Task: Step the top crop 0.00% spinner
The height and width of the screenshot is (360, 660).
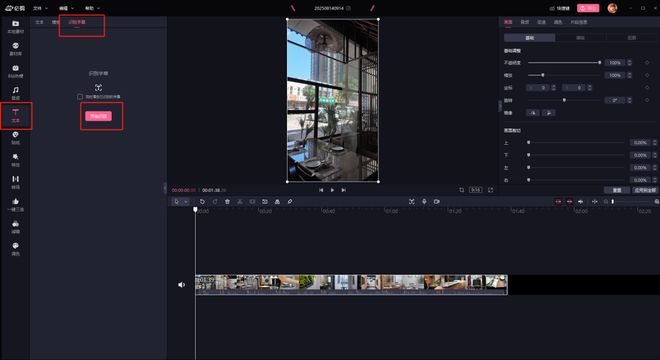Action: click(655, 143)
